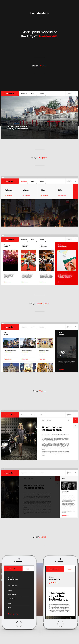Open the Amsterdam City Card photo
This screenshot has height=644, width=79.
(28, 260)
